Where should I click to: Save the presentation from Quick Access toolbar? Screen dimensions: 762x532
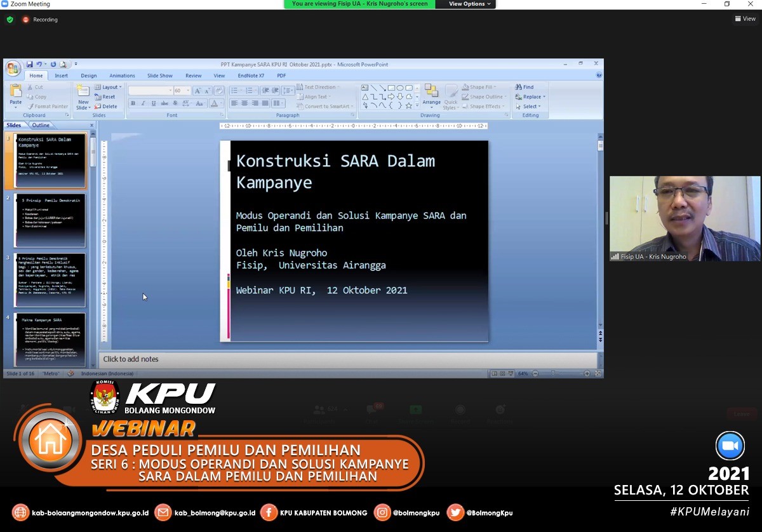[29, 64]
